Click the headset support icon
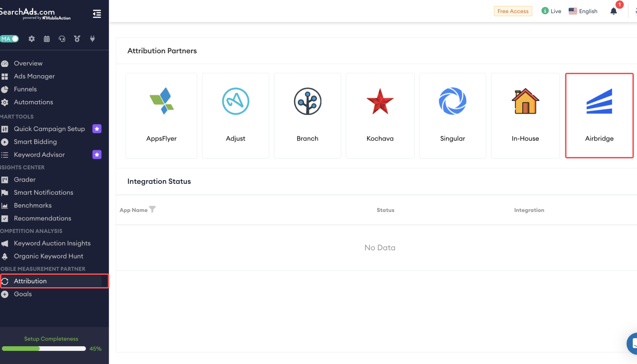This screenshot has width=637, height=364. pyautogui.click(x=62, y=39)
